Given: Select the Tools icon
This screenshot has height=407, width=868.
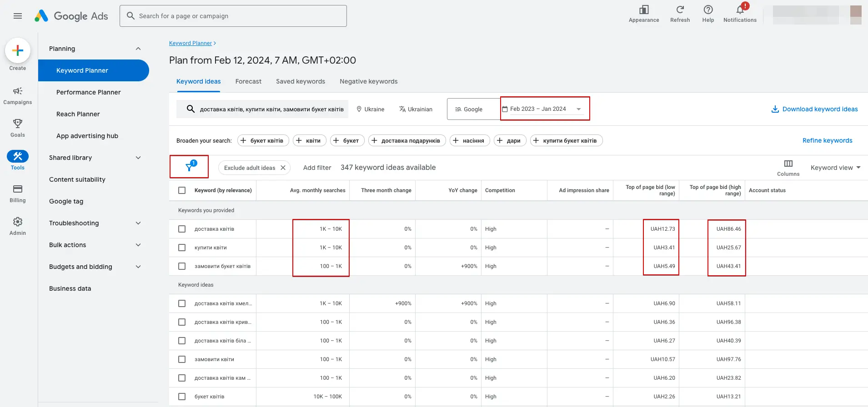Looking at the screenshot, I should 18,156.
